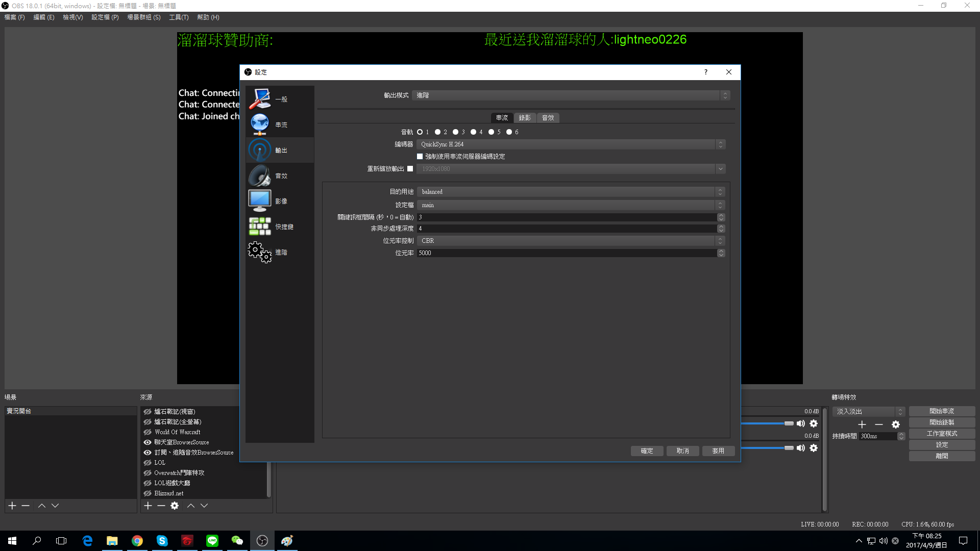980x551 pixels.
Task: Open the 一般 general settings icon
Action: [260, 99]
